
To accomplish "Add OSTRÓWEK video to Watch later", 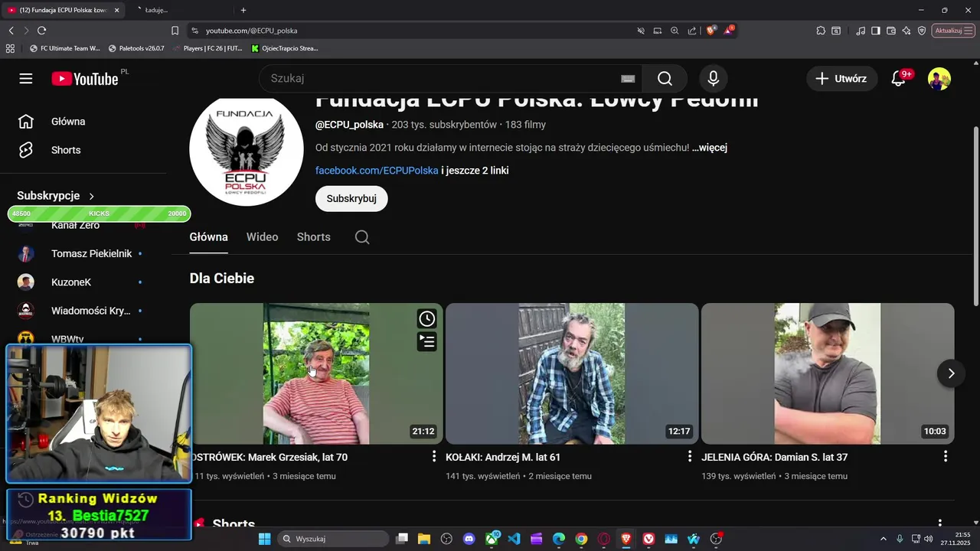I will [426, 318].
